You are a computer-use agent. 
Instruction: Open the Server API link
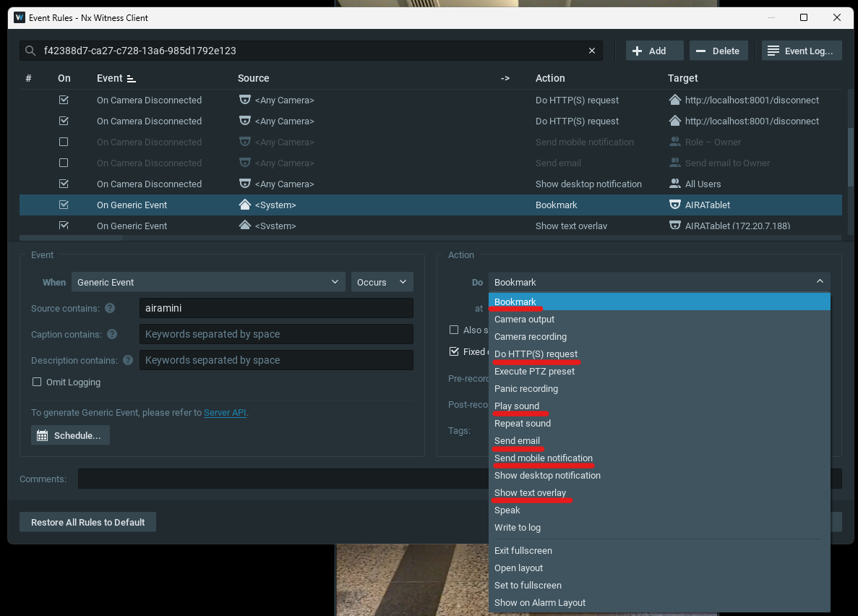tap(225, 413)
